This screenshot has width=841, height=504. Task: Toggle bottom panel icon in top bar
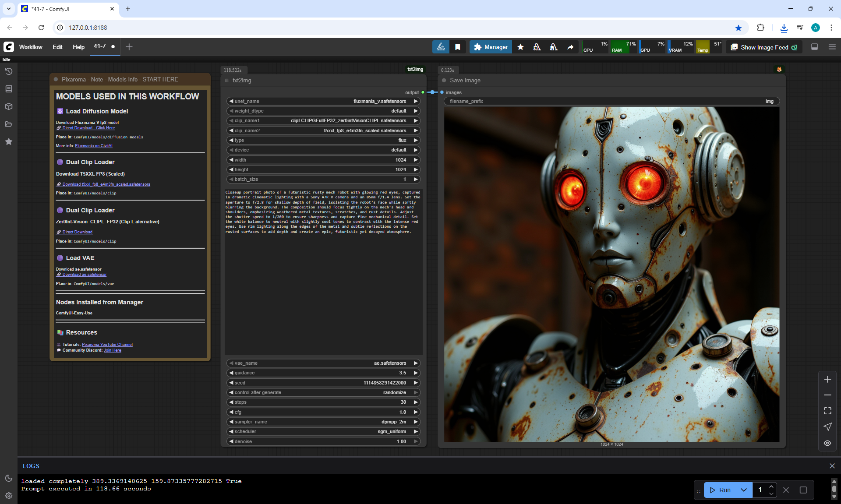(814, 47)
